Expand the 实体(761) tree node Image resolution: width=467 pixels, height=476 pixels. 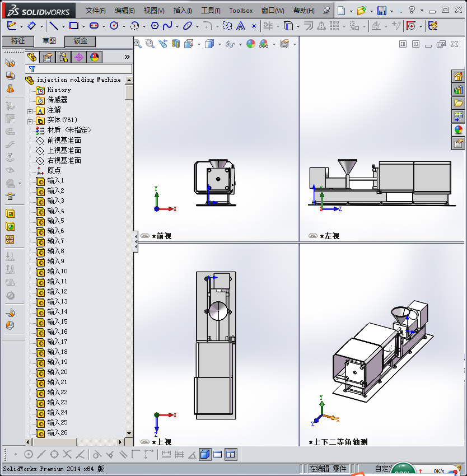(30, 122)
